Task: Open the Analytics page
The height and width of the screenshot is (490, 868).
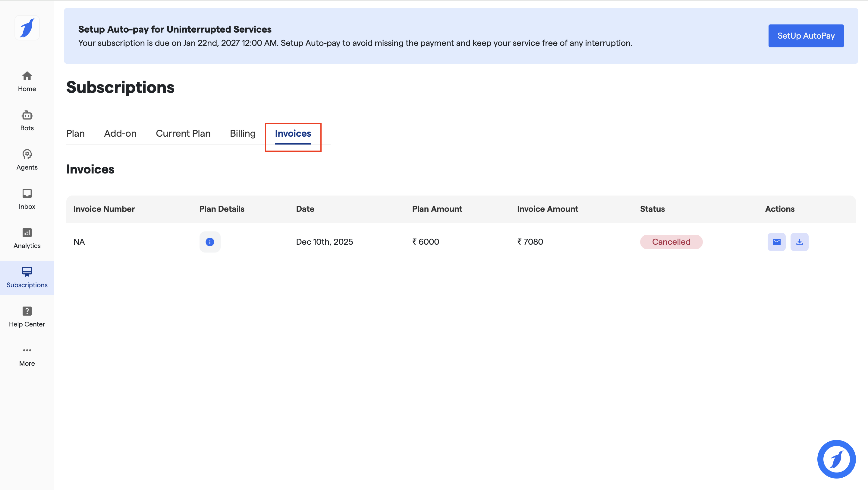Action: click(27, 238)
